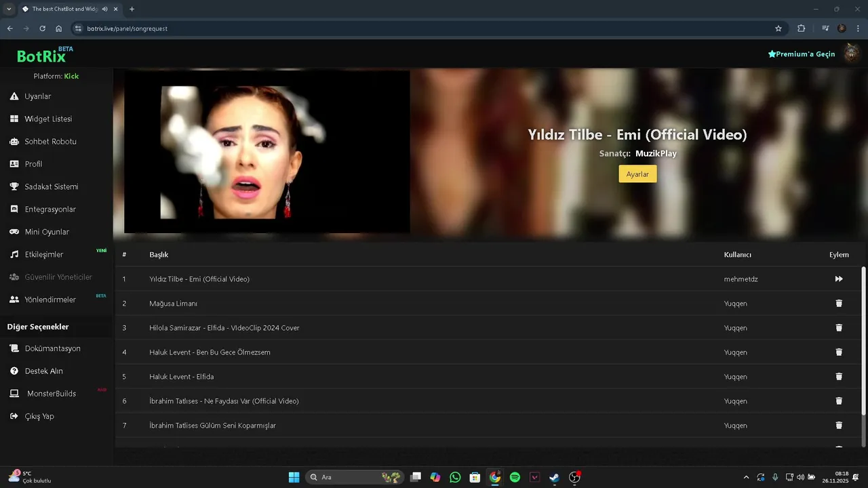Open Steam from taskbar
868x488 pixels.
point(554,477)
